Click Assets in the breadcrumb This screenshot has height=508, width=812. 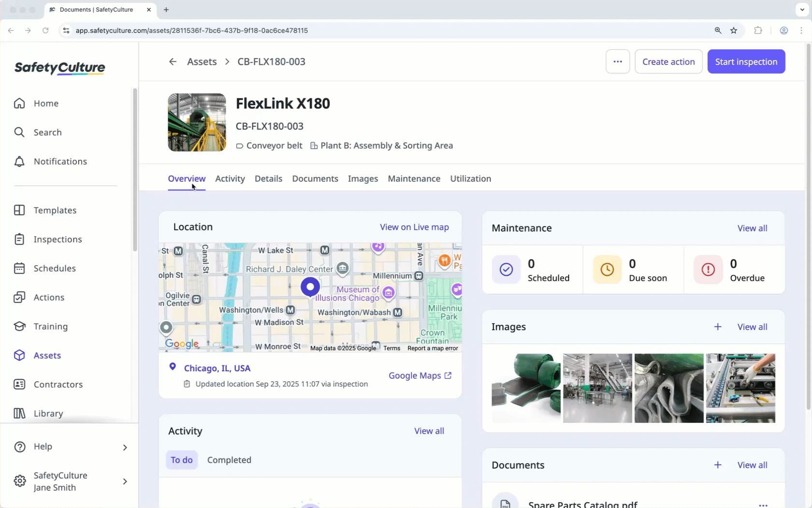(202, 61)
